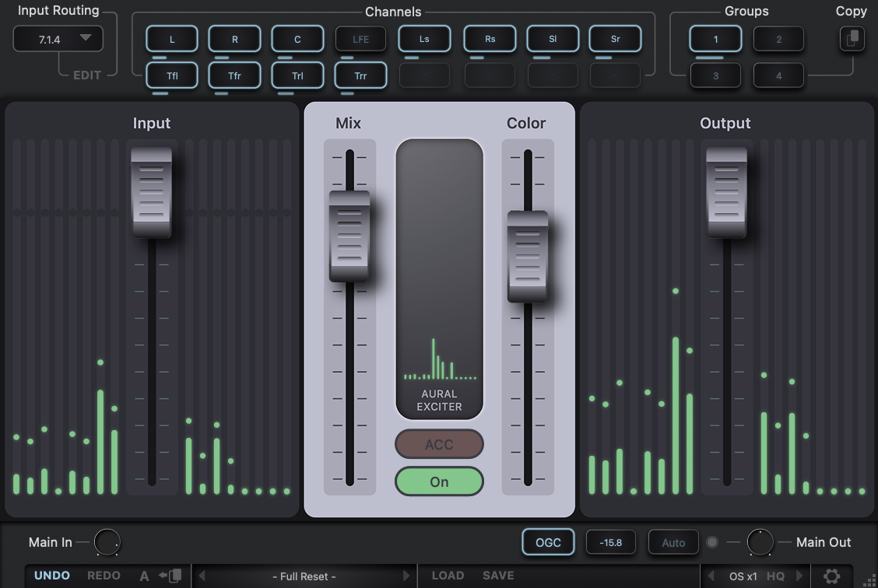Viewport: 878px width, 588px height.
Task: Select the LFE channel
Action: (360, 39)
